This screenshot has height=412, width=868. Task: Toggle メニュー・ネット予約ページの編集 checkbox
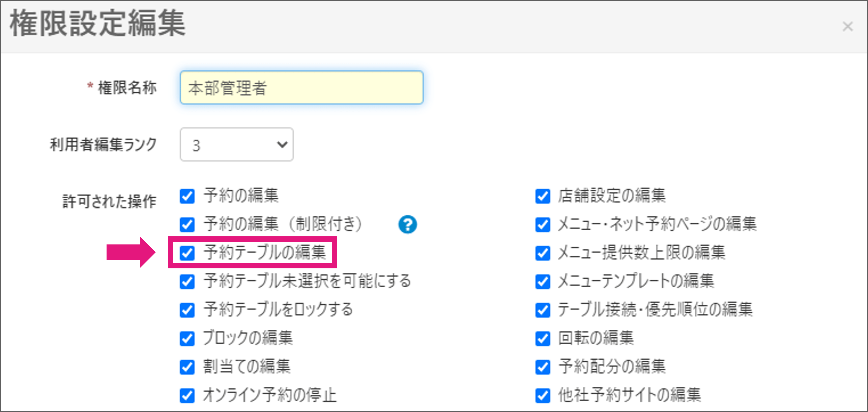pos(543,225)
